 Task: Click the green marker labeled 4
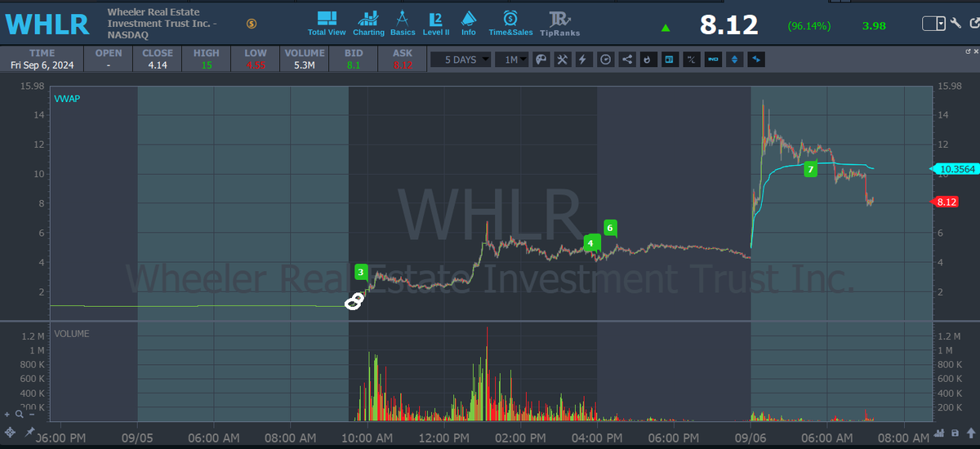[590, 242]
